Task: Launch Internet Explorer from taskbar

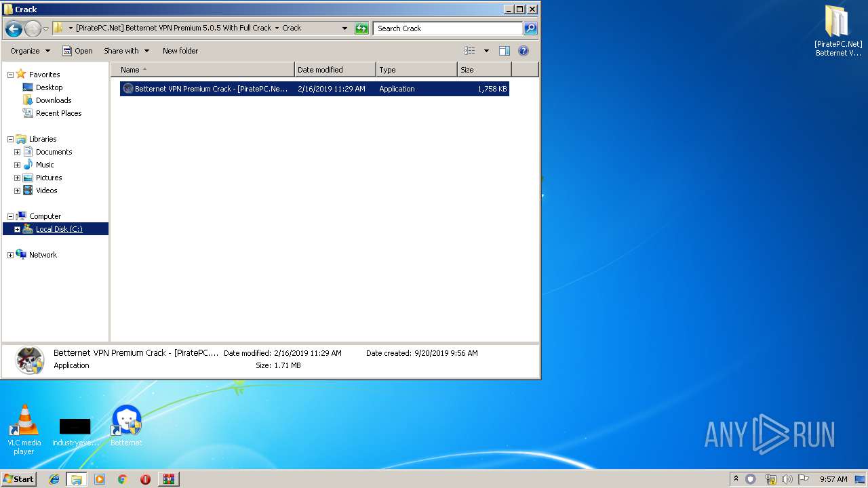Action: [x=54, y=479]
